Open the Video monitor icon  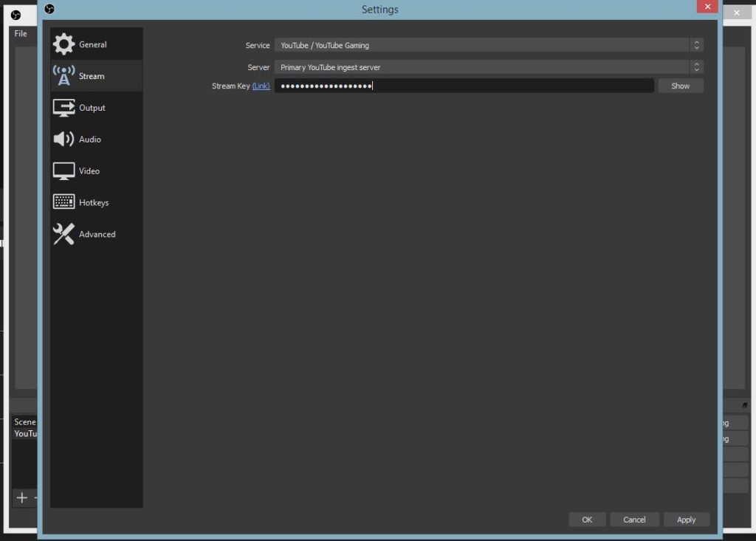63,170
